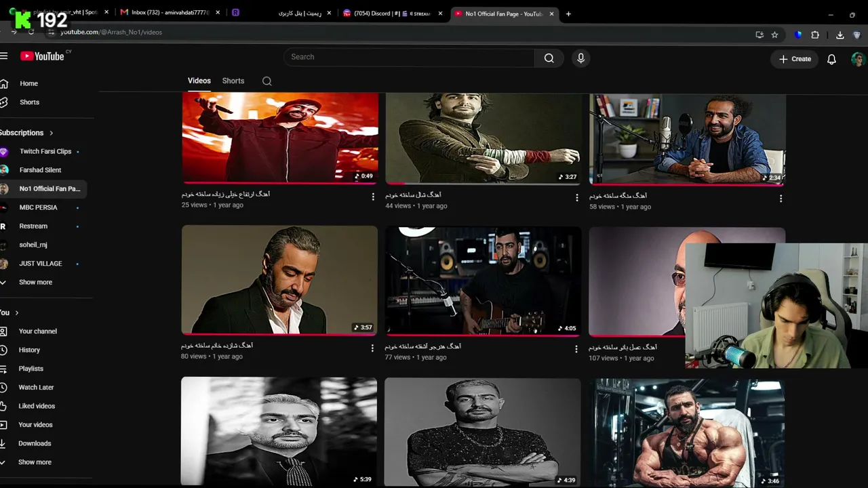Open the YouTube guide hamburger menu
868x488 pixels.
(4, 56)
